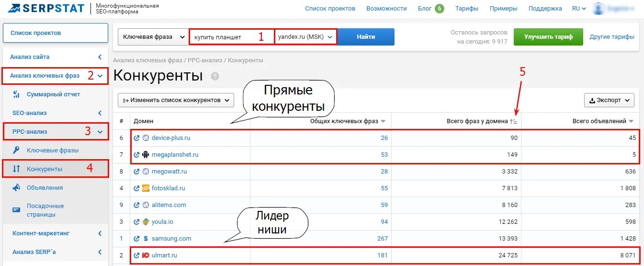Click the megaplanshet.ru android favicon
This screenshot has width=644, height=266.
coord(146,155)
